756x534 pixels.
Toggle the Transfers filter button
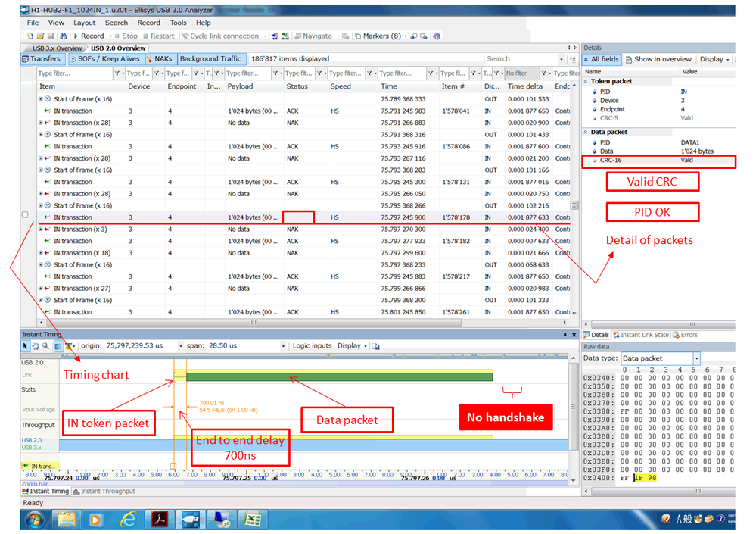tap(42, 59)
